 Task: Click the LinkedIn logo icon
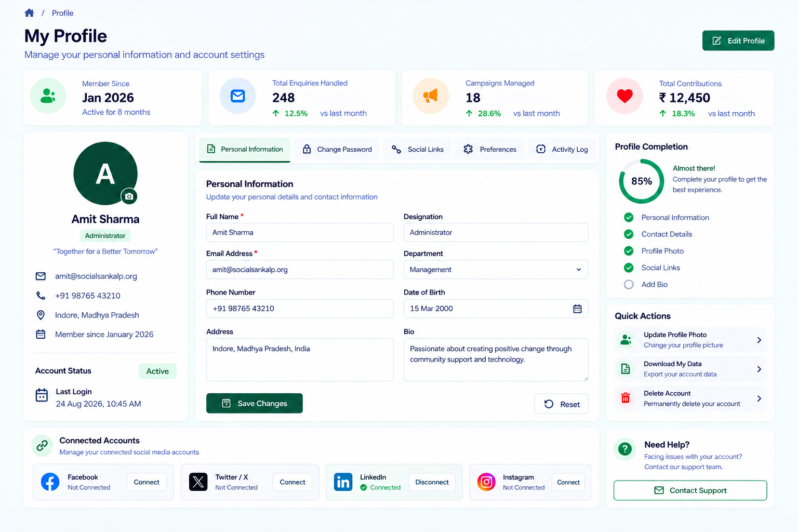click(x=343, y=482)
